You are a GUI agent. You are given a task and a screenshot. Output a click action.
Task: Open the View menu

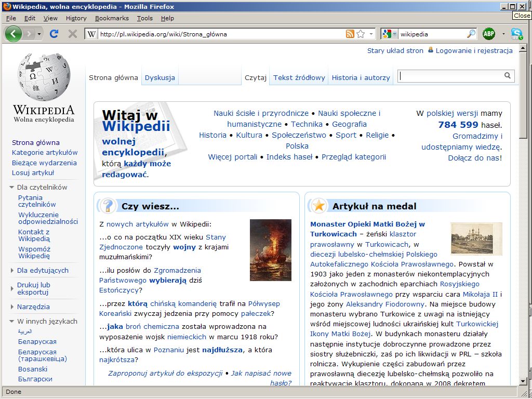click(50, 18)
